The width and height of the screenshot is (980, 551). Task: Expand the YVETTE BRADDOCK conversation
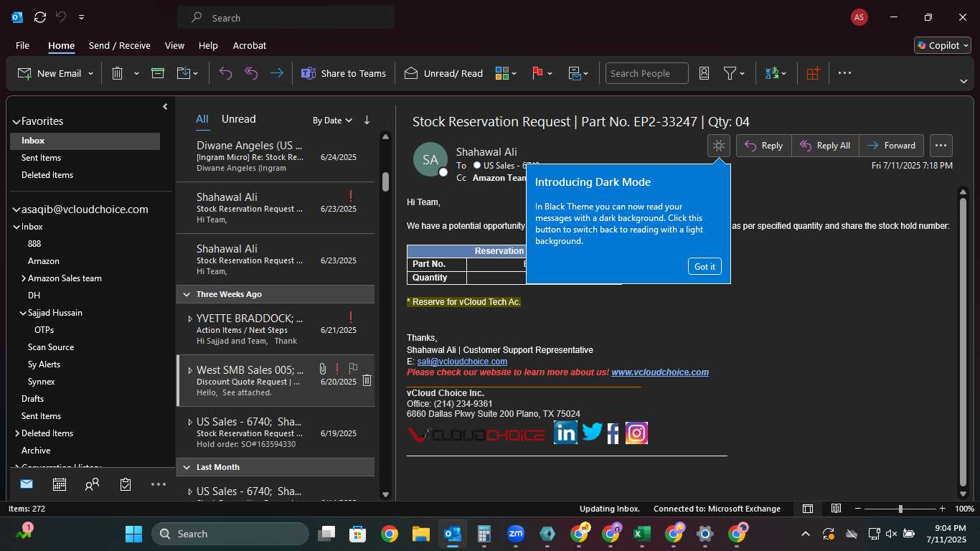(x=190, y=319)
